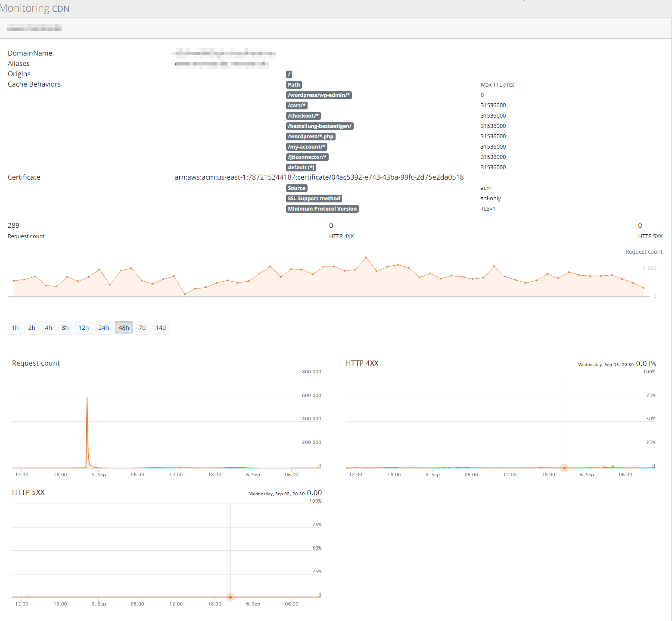Click the 31536000 TTL for /cart/*

[493, 106]
